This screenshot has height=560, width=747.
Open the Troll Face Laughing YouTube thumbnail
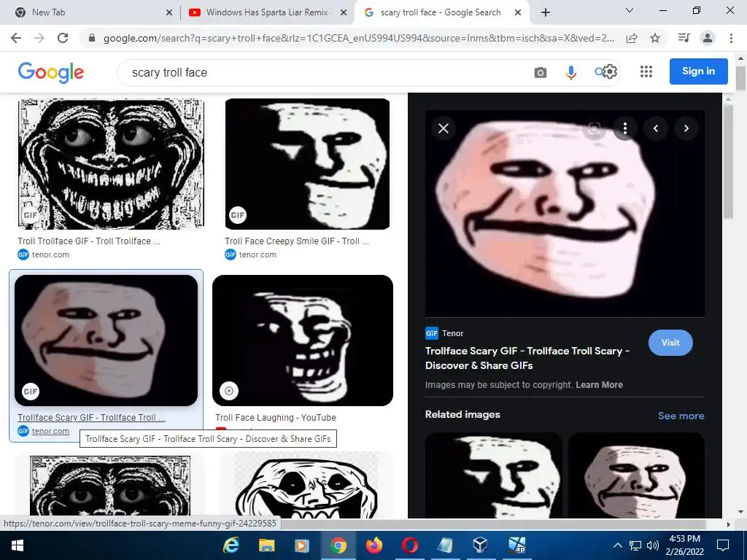303,341
